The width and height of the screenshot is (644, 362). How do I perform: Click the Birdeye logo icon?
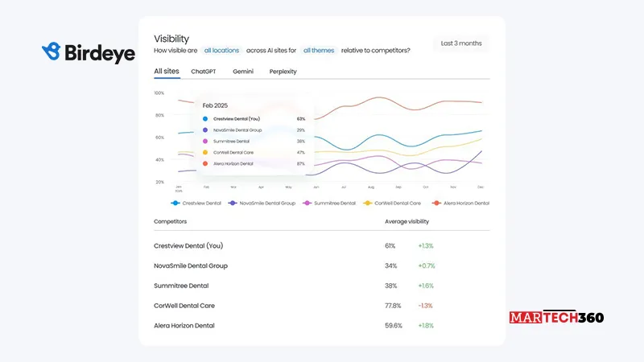51,51
